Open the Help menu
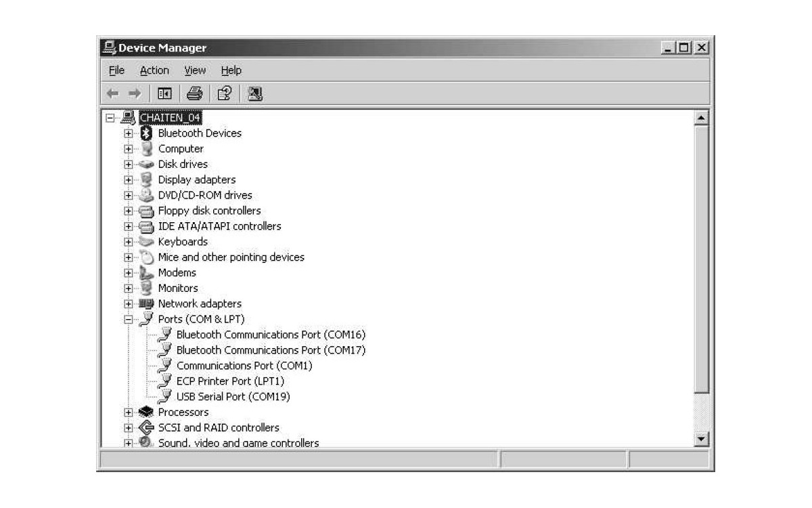Image resolution: width=812 pixels, height=508 pixels. click(231, 70)
